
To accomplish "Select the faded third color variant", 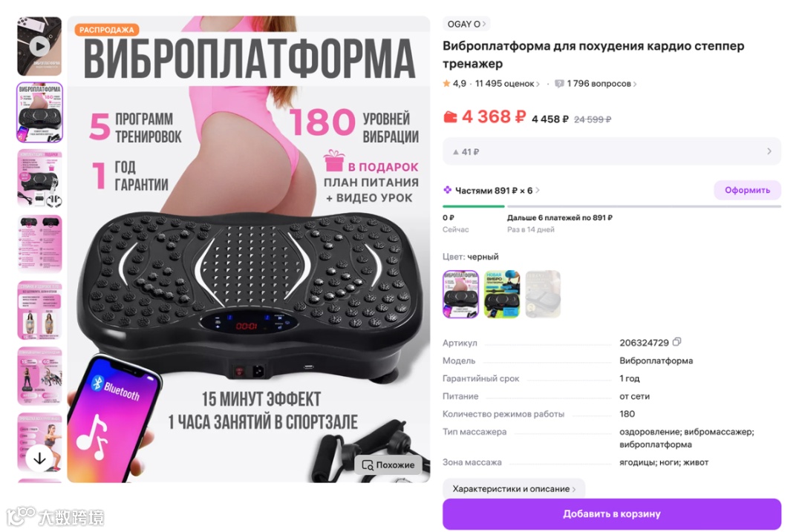I will pyautogui.click(x=543, y=295).
